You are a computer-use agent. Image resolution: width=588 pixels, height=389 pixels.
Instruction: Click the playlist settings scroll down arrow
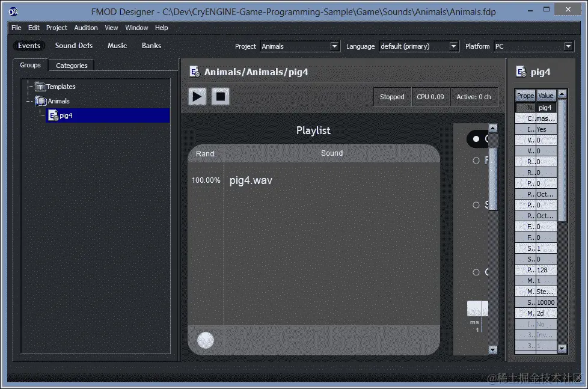(x=493, y=350)
